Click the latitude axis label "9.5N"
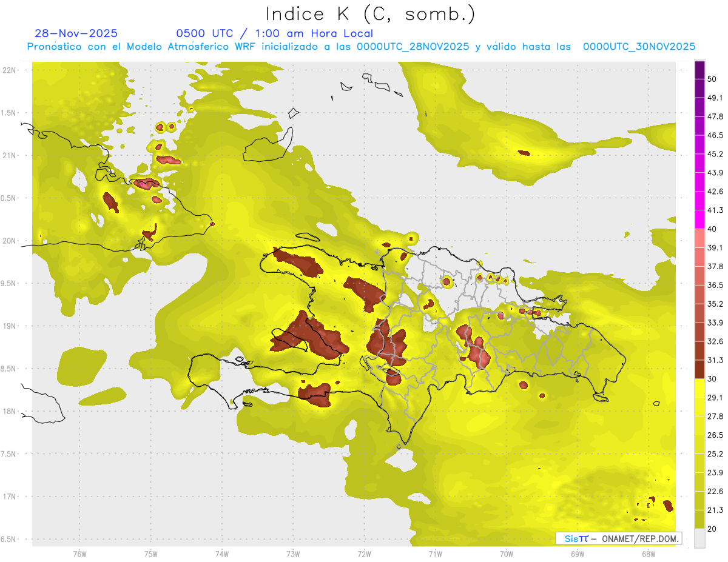Viewport: 728px width, 562px height. click(x=9, y=284)
